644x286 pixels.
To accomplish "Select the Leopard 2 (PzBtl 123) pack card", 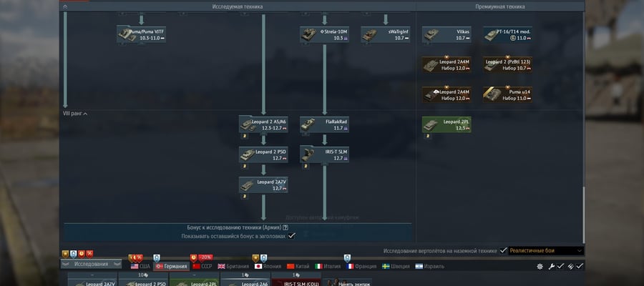I will click(x=507, y=64).
